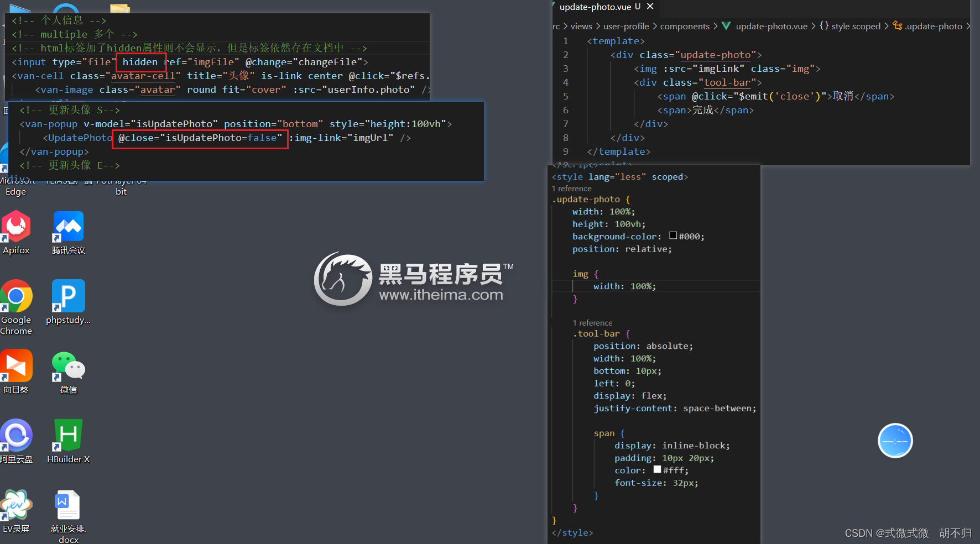
Task: Open the style scoped breadcrumb segment
Action: 856,26
